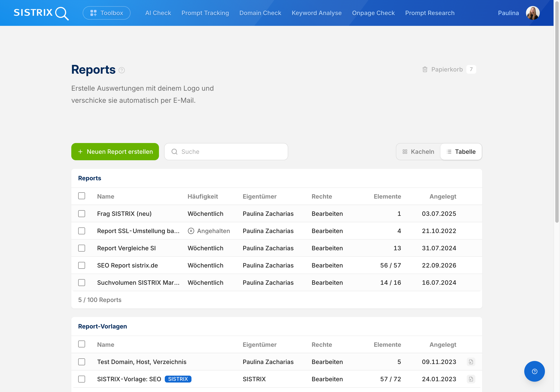The image size is (560, 392).
Task: Open Onpage Check in navigation
Action: point(373,13)
